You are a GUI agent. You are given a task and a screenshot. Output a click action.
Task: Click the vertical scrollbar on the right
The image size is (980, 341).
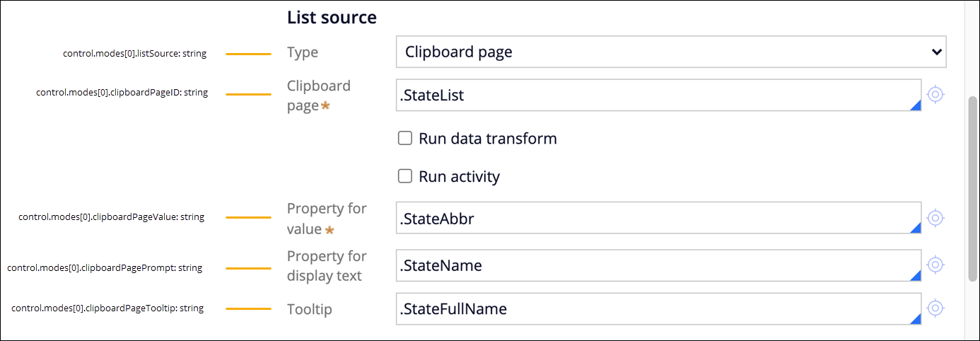[973, 187]
